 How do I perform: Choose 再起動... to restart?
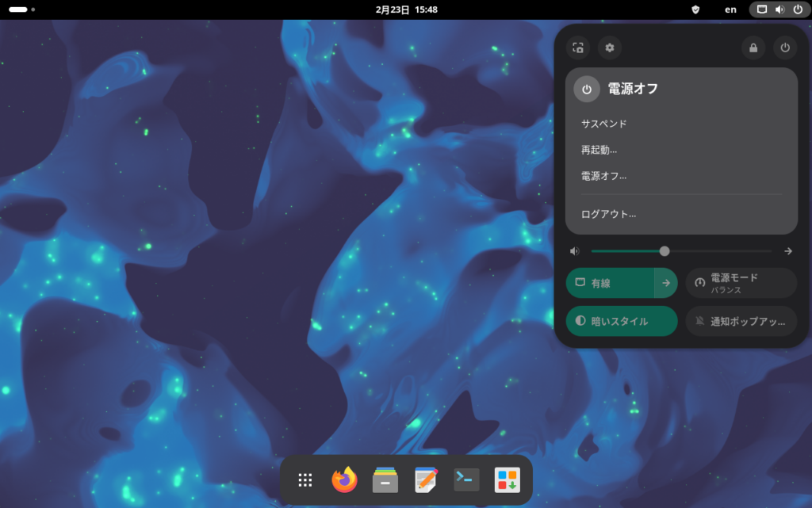(599, 150)
